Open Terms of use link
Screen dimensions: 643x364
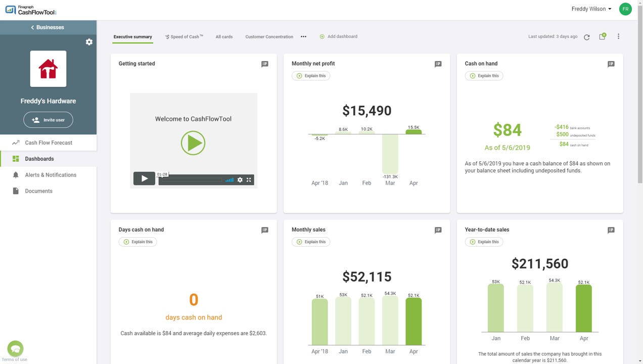coord(15,359)
